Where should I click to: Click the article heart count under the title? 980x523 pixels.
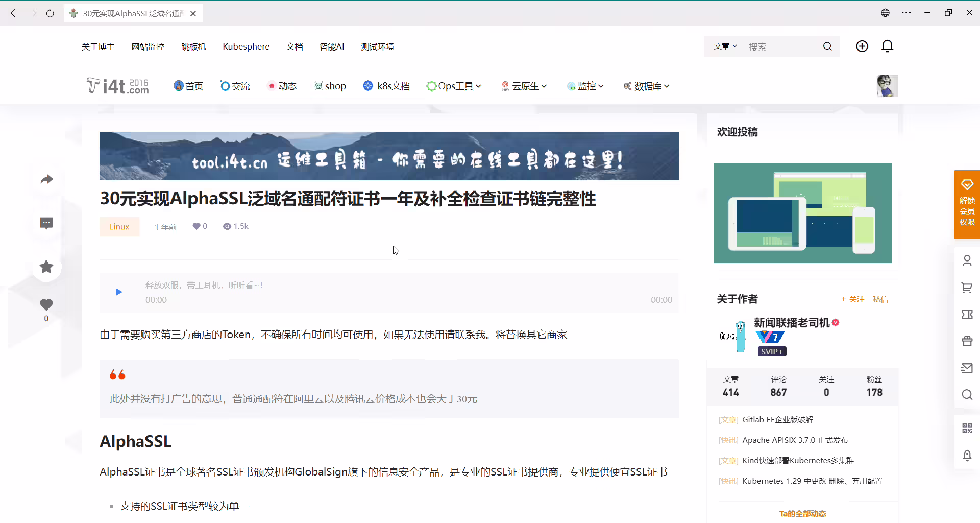[200, 226]
